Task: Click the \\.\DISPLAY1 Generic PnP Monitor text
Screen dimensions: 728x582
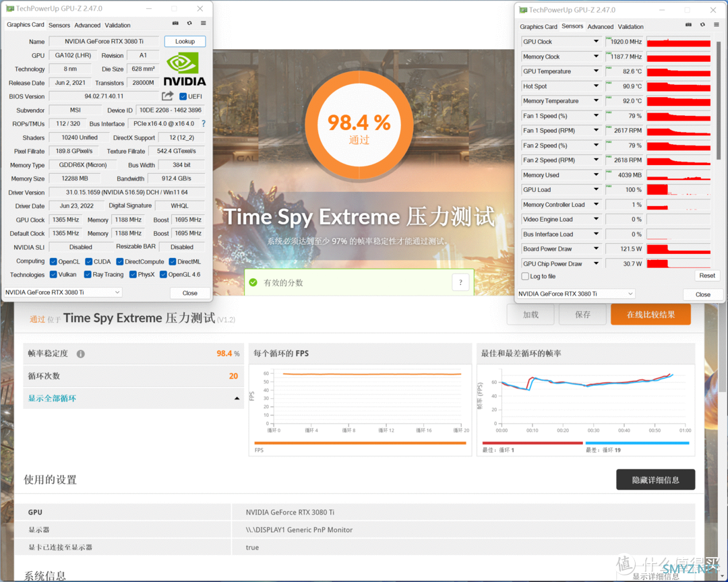Action: (x=299, y=529)
